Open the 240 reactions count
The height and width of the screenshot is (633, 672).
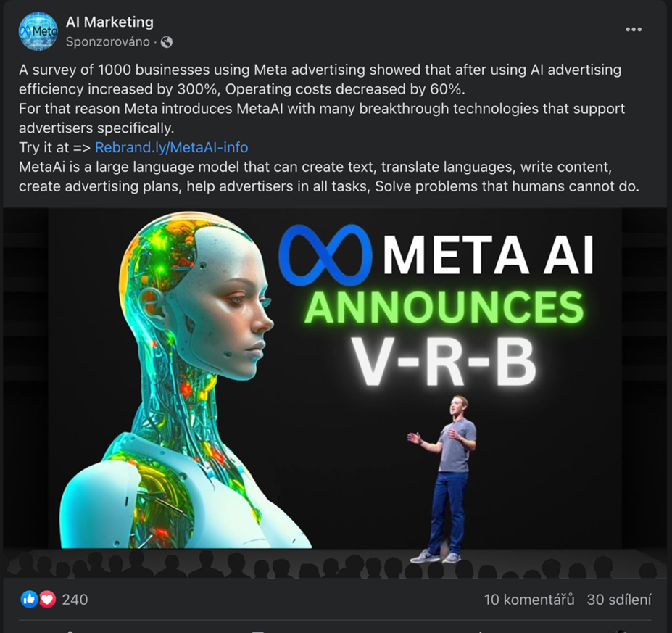click(75, 600)
